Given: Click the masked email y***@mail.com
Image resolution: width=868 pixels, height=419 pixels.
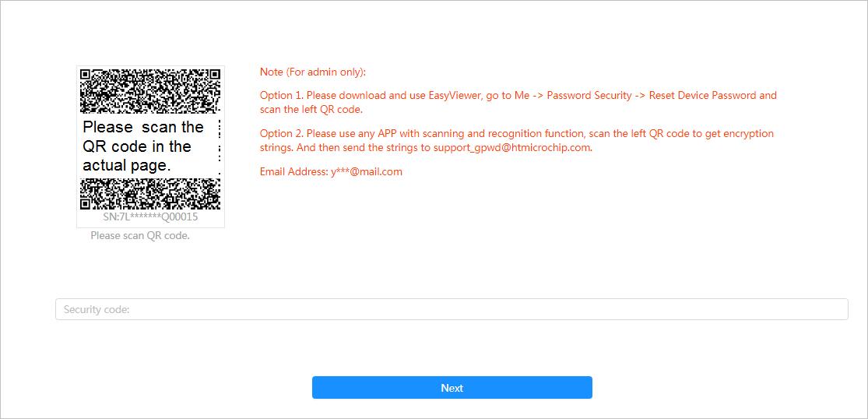Looking at the screenshot, I should click(x=367, y=171).
